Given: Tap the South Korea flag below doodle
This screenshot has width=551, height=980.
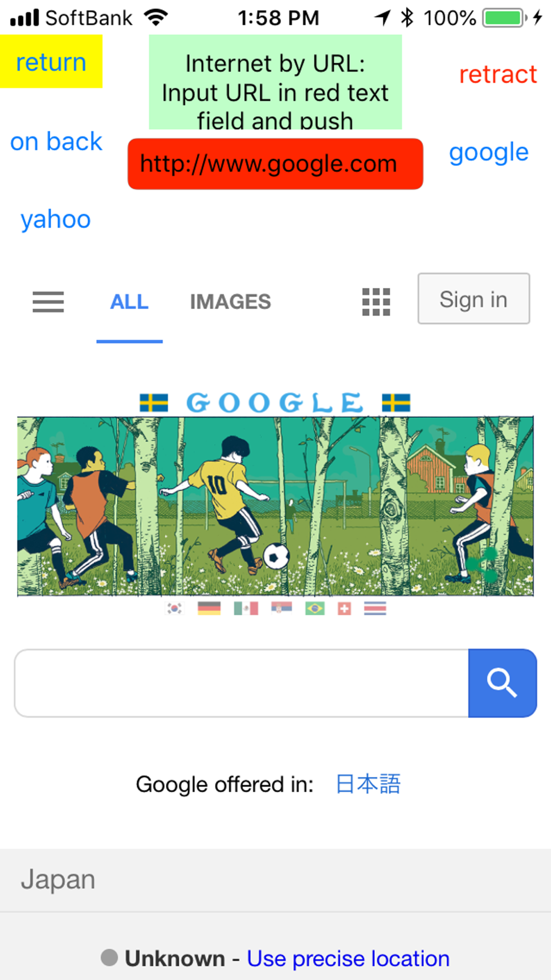Looking at the screenshot, I should pos(175,608).
